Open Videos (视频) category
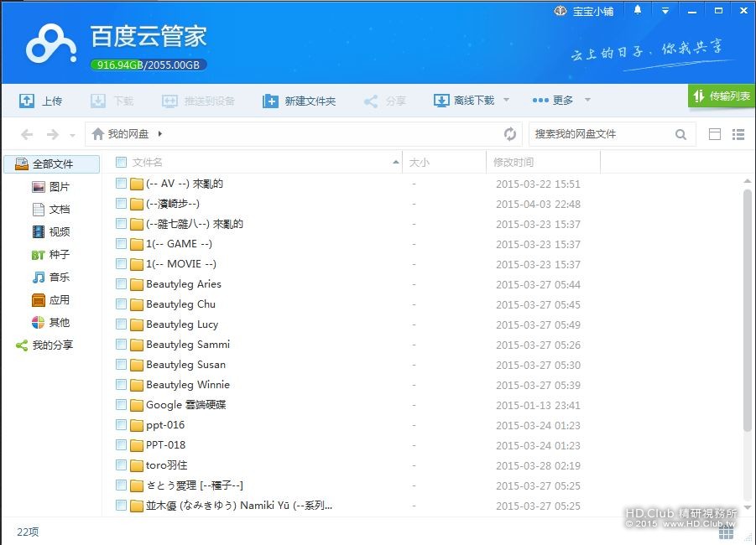The width and height of the screenshot is (756, 545). click(50, 231)
